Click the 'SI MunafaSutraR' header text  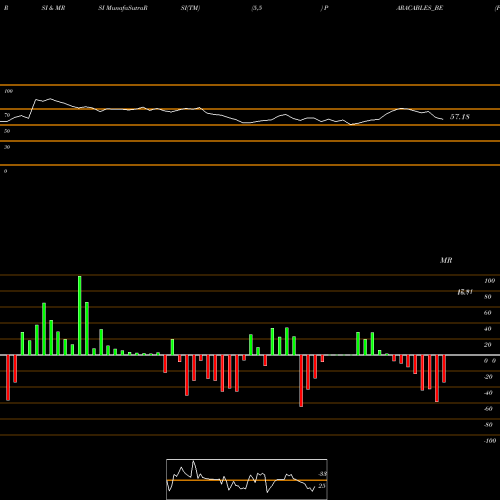123,8
